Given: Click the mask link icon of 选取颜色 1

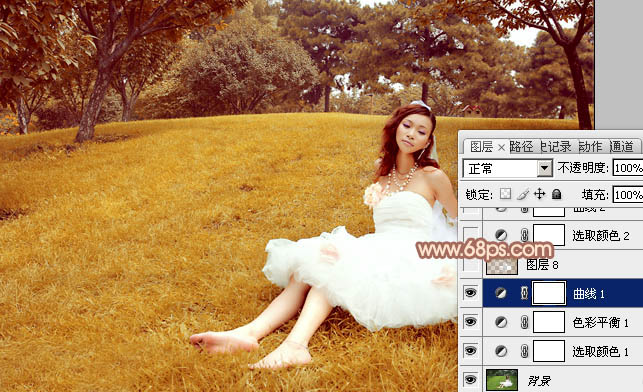Looking at the screenshot, I should [524, 351].
